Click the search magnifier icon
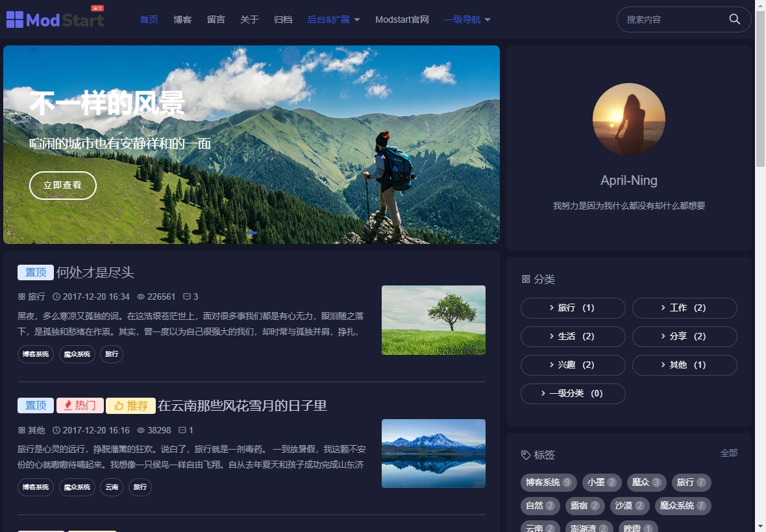The image size is (766, 532). [x=734, y=19]
